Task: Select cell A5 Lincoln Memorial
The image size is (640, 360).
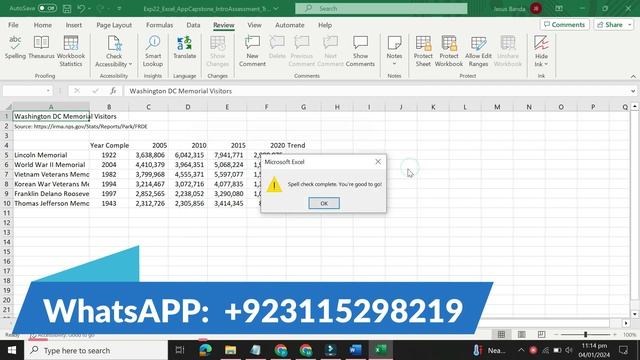Action: pos(51,155)
